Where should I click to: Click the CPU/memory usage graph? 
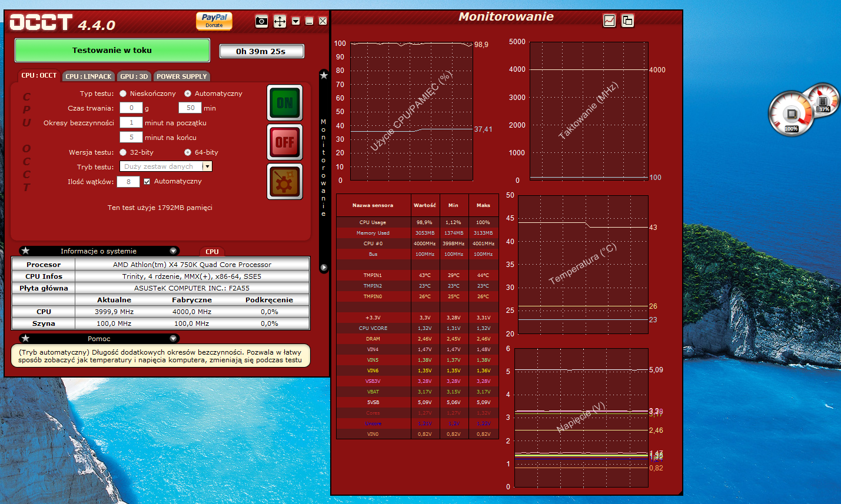click(412, 111)
